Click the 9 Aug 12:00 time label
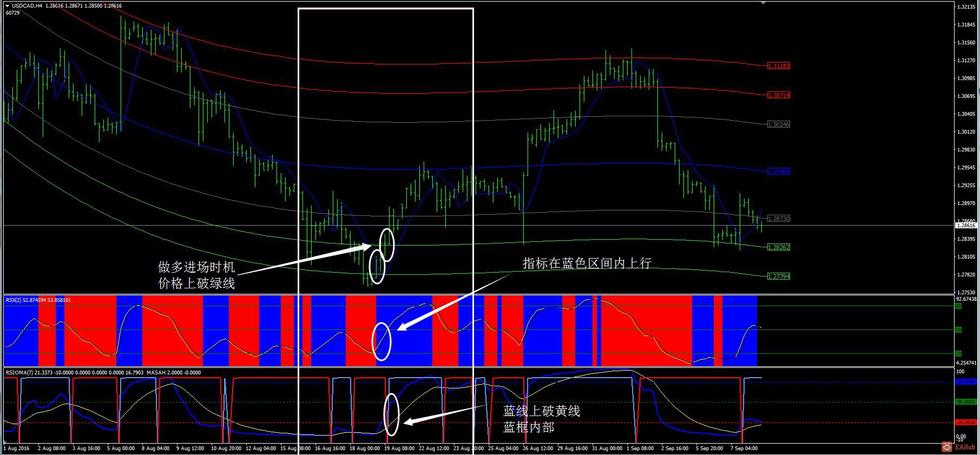 (x=190, y=449)
